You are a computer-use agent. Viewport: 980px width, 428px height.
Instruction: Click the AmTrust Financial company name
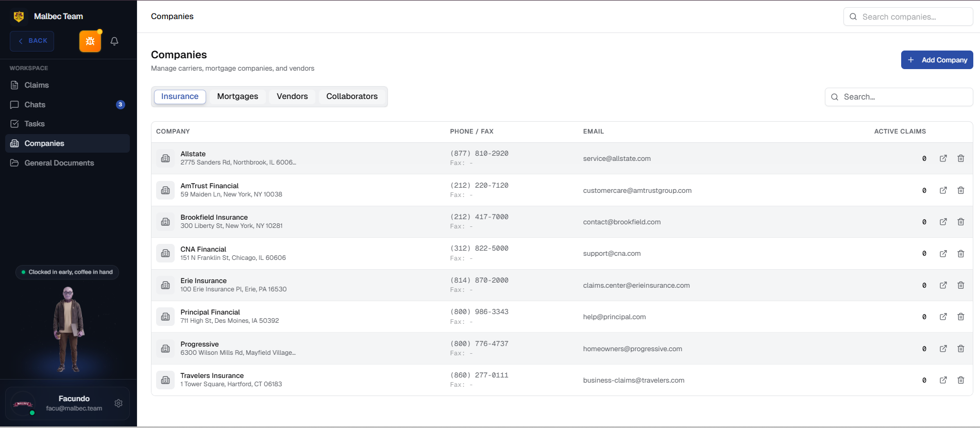tap(210, 186)
